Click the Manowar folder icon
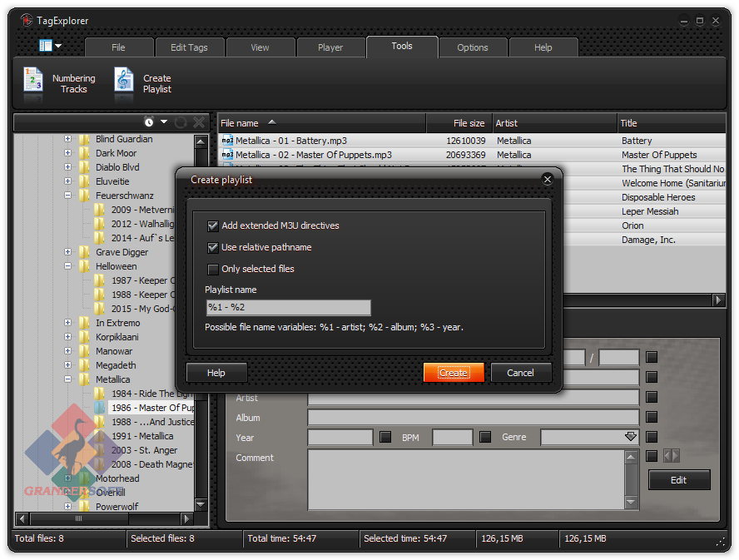The image size is (739, 560). point(84,351)
